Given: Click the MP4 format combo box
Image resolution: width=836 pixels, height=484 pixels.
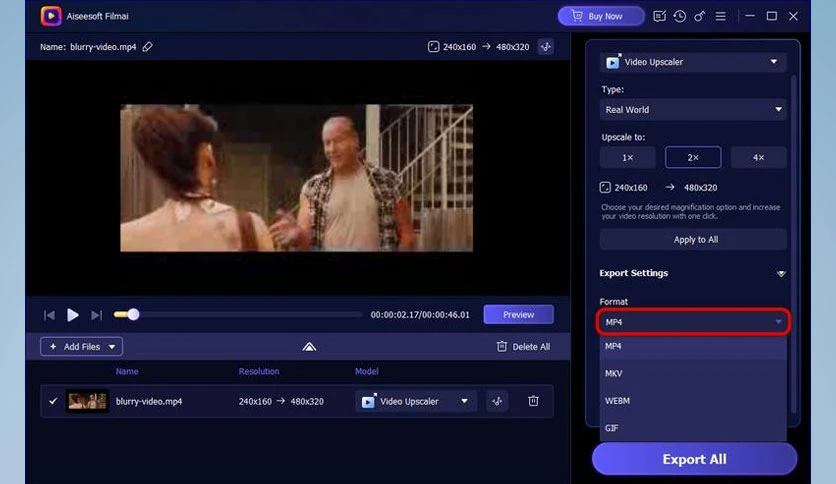Looking at the screenshot, I should [693, 322].
